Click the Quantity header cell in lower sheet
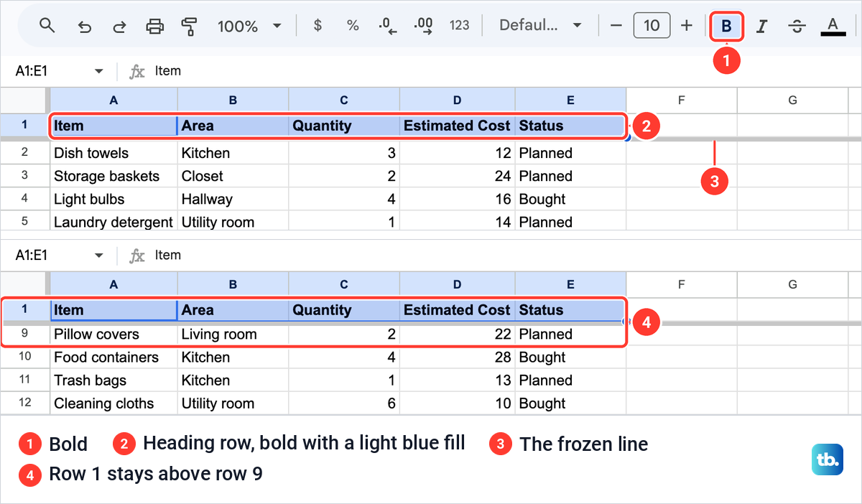The width and height of the screenshot is (862, 504). click(x=344, y=310)
